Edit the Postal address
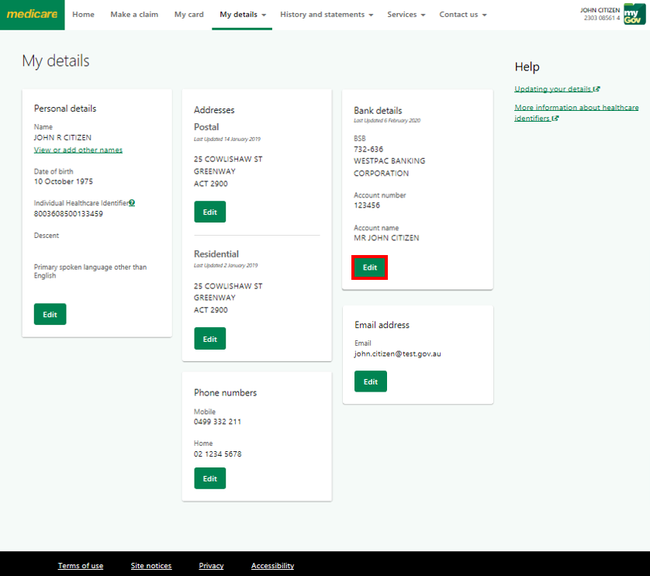This screenshot has width=650, height=576. click(x=210, y=211)
